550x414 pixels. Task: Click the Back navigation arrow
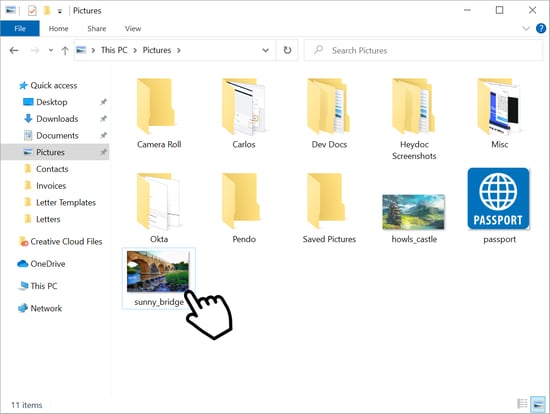(14, 51)
